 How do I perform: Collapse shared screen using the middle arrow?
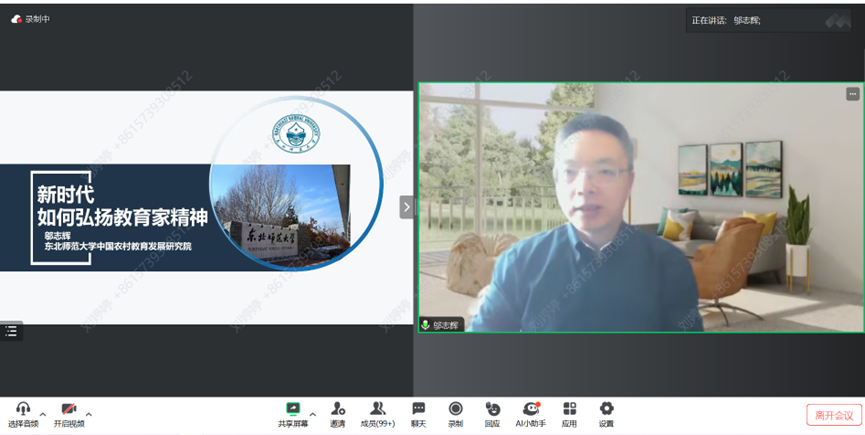click(406, 207)
